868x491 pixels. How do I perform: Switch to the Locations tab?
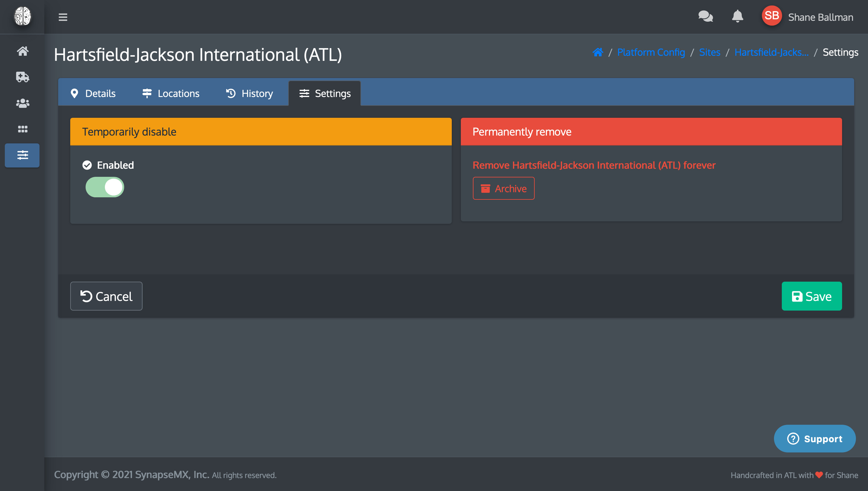point(171,93)
